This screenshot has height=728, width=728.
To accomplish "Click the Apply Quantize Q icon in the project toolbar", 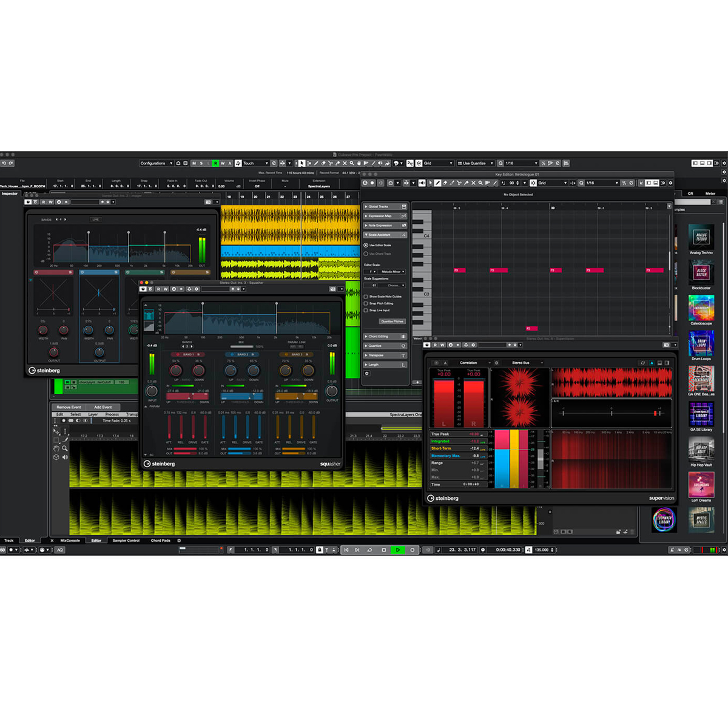I will (x=500, y=163).
